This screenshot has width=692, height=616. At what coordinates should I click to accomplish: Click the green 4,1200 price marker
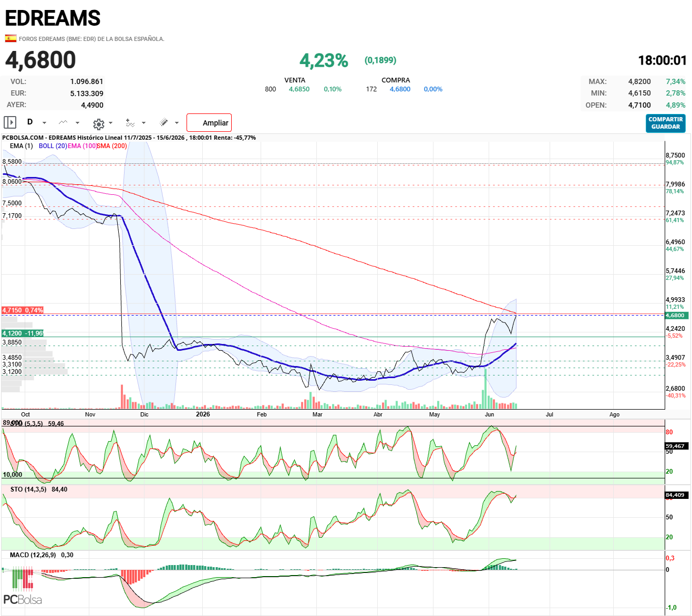(x=23, y=333)
